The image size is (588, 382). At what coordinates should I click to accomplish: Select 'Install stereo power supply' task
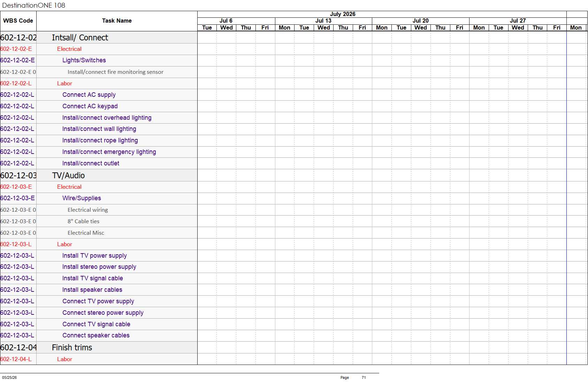[99, 267]
